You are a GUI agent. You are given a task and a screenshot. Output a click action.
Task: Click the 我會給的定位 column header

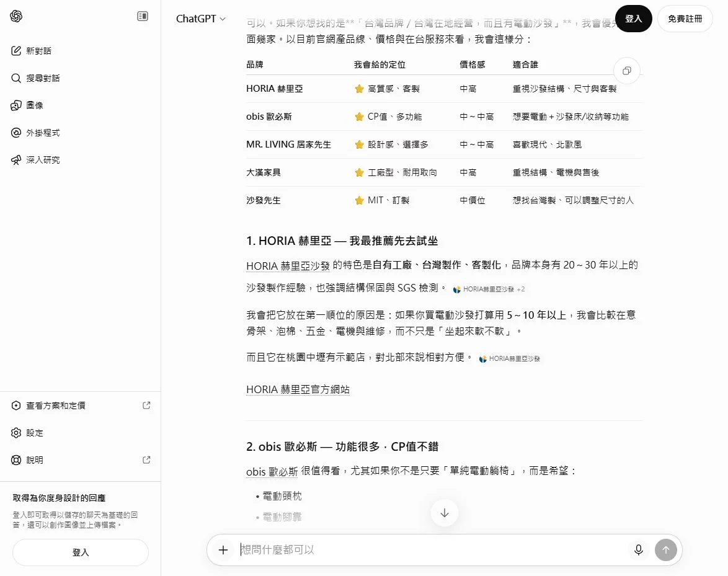pyautogui.click(x=380, y=64)
